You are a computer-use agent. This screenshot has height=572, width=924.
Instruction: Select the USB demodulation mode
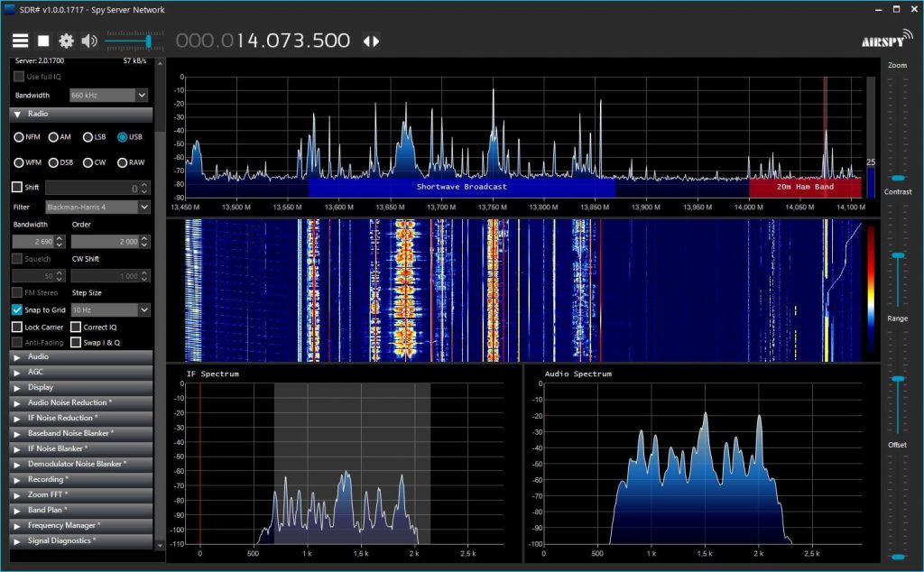pos(122,136)
